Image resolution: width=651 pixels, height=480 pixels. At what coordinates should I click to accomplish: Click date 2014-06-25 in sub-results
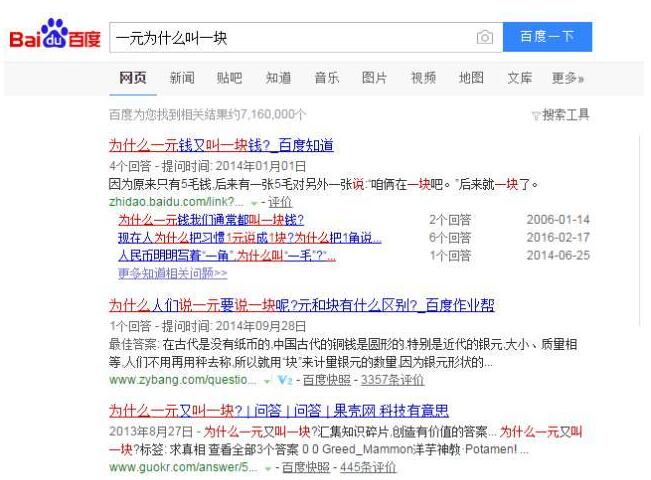(558, 255)
